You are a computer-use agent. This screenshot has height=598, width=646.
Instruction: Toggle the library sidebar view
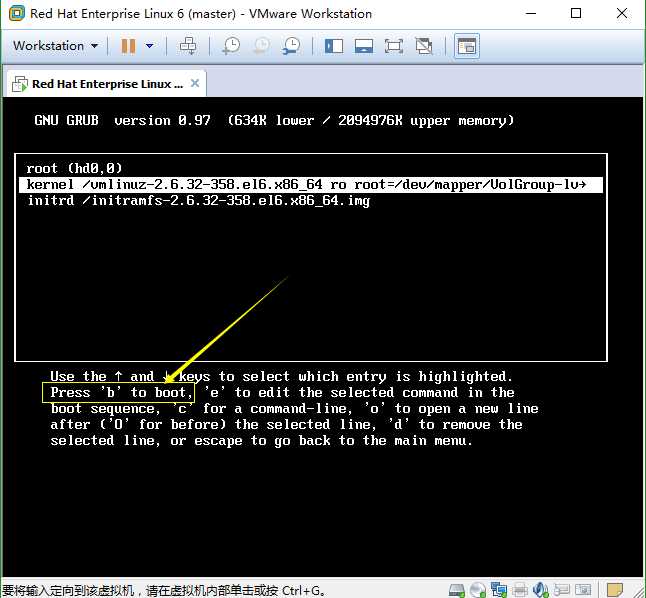point(334,46)
